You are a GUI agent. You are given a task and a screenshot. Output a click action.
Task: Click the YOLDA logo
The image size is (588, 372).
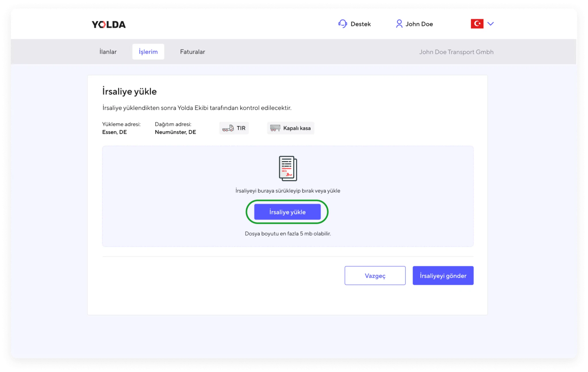[109, 24]
